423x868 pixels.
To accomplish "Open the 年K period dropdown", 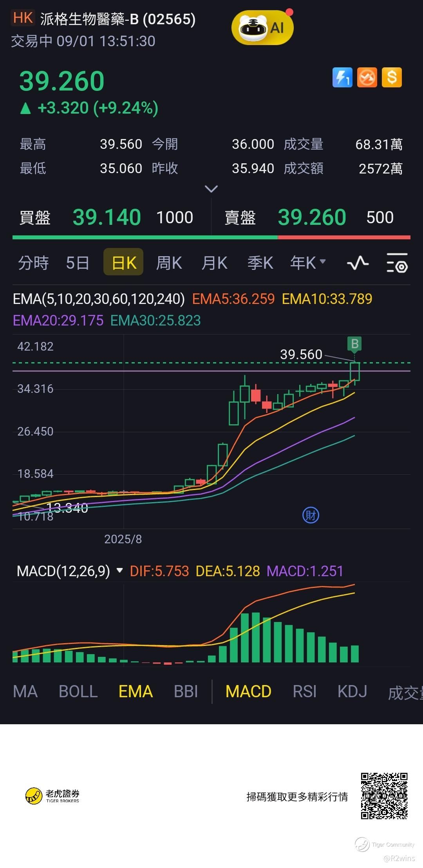I will pos(308,263).
